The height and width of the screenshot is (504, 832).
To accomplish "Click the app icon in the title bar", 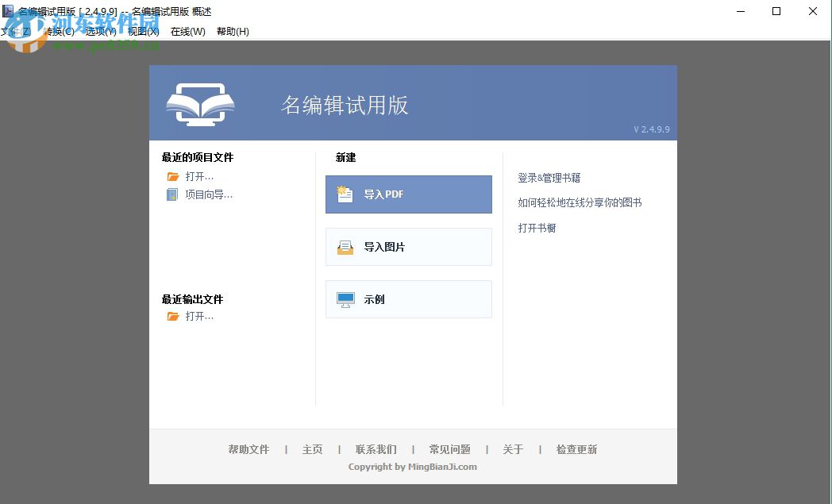I will point(8,10).
